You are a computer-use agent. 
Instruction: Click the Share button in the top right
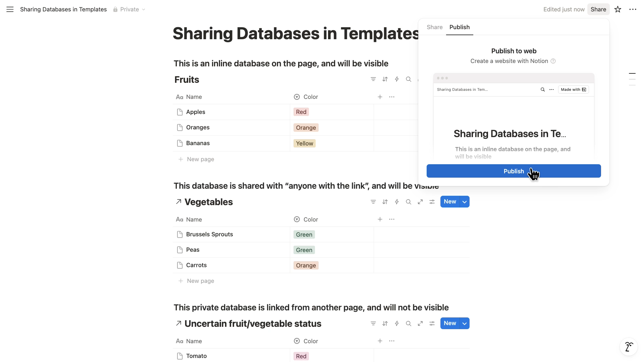pyautogui.click(x=598, y=9)
